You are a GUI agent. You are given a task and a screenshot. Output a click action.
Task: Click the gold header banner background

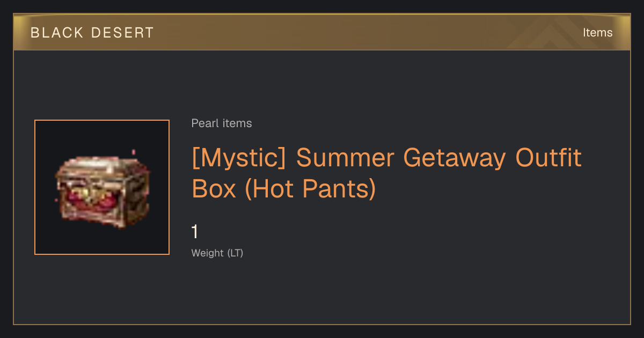pos(322,33)
